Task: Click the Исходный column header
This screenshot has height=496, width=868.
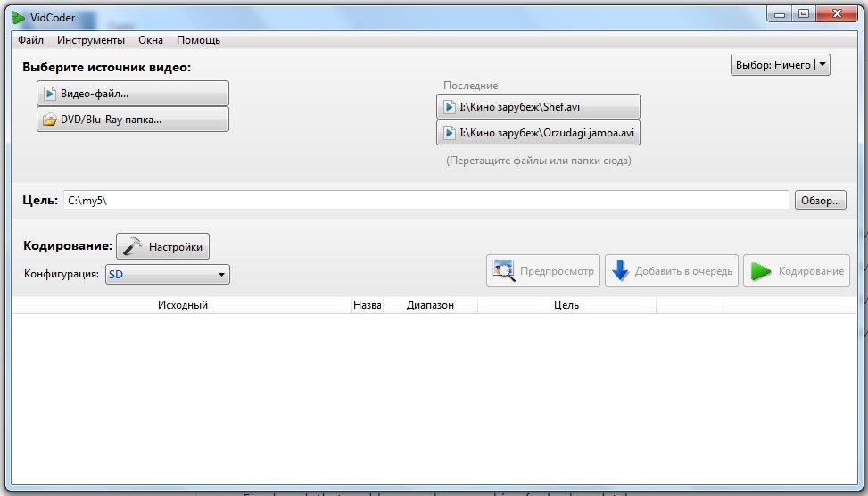Action: pos(183,305)
